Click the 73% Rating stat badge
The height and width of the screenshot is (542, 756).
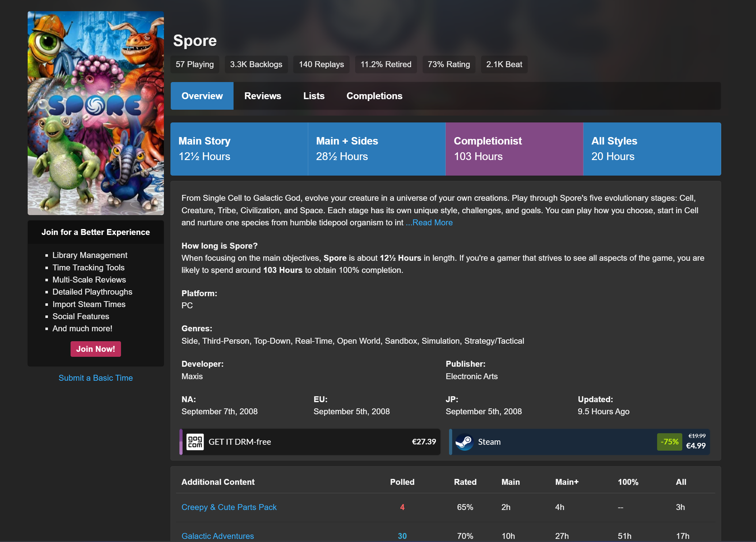(x=448, y=64)
